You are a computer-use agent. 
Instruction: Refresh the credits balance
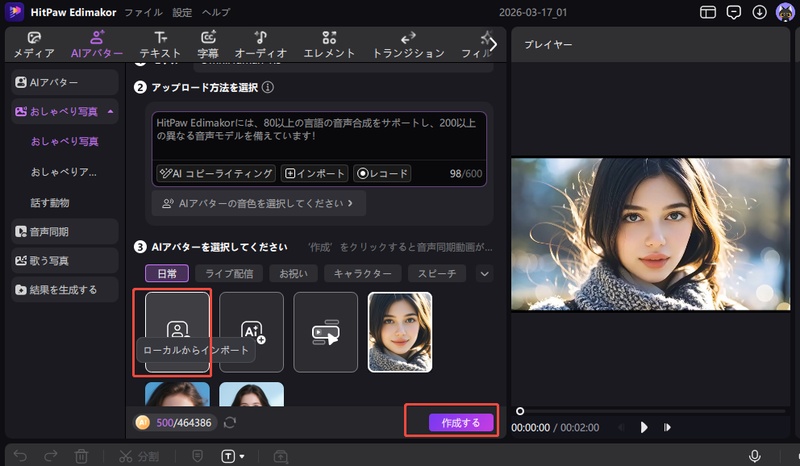(230, 423)
